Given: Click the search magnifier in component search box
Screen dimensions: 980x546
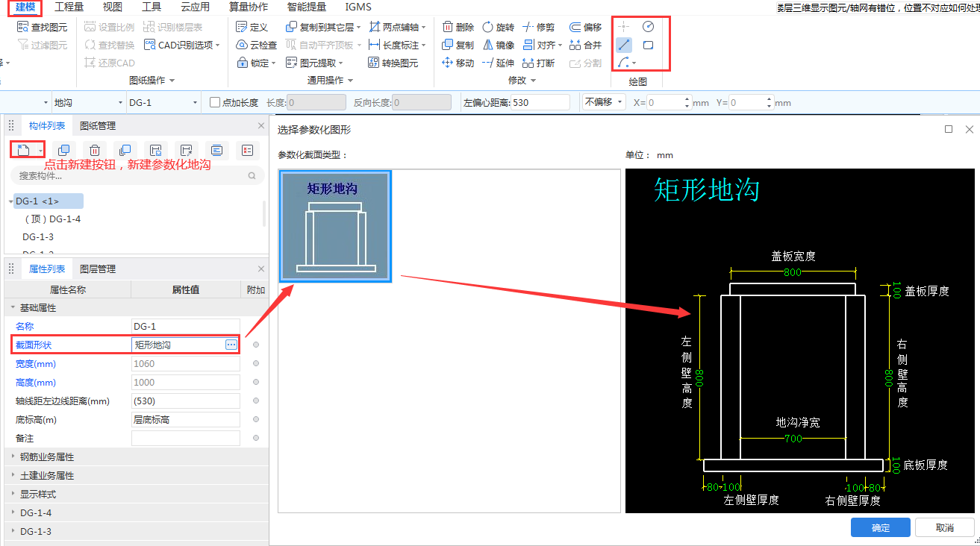Looking at the screenshot, I should [x=252, y=176].
